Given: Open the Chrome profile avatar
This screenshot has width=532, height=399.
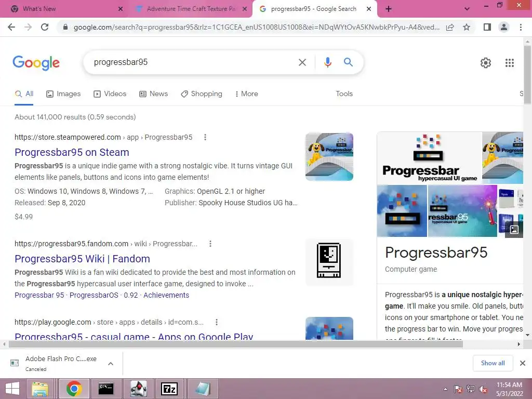Looking at the screenshot, I should coord(504,27).
